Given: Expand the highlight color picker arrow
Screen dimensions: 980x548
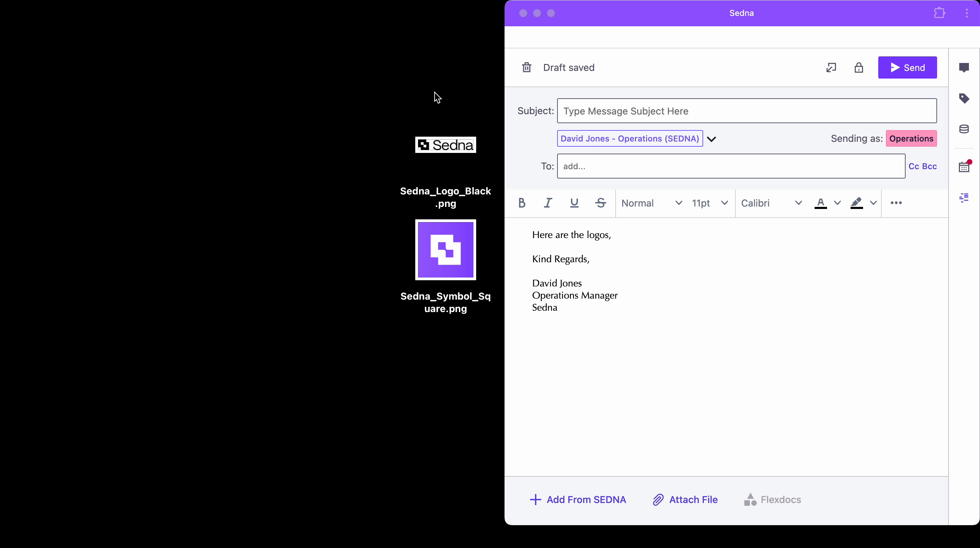Looking at the screenshot, I should tap(873, 203).
